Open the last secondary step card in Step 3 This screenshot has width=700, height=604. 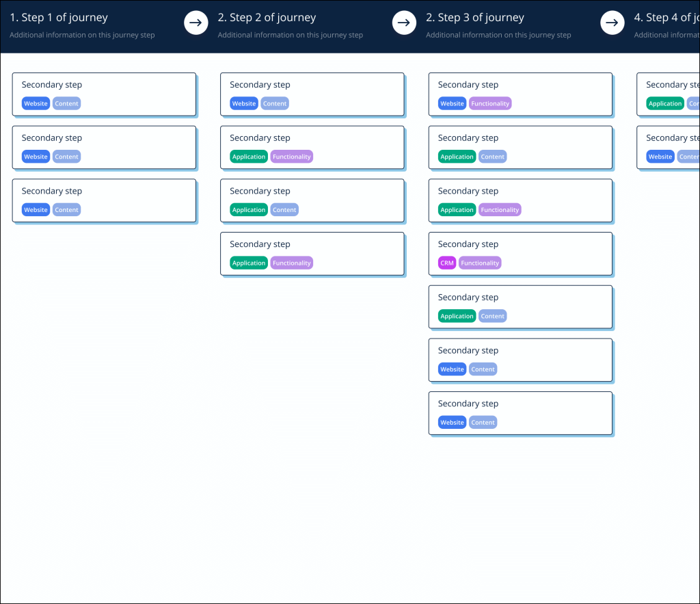point(520,412)
